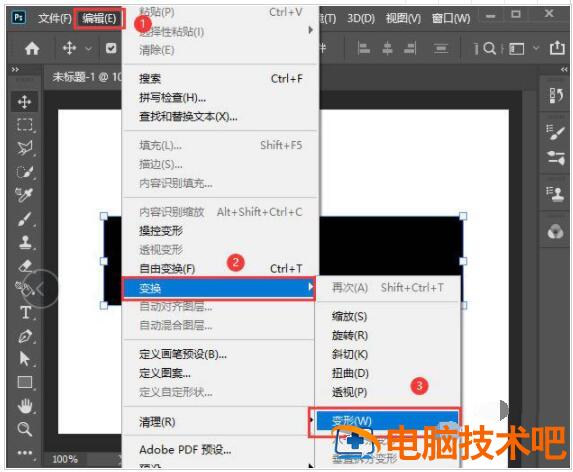
Task: Select the Polygonal Lasso tool
Action: [x=24, y=148]
